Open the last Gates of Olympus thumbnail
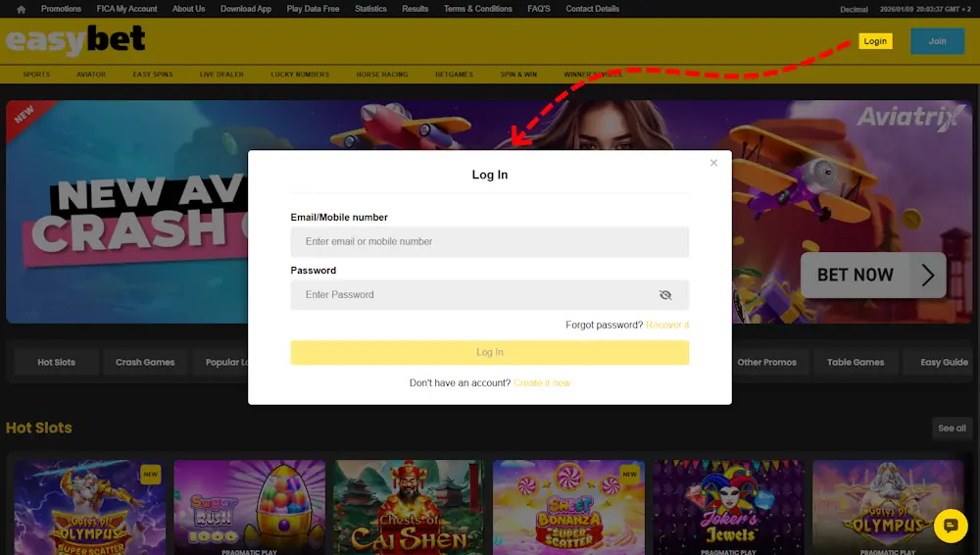The image size is (980, 555). tap(888, 508)
